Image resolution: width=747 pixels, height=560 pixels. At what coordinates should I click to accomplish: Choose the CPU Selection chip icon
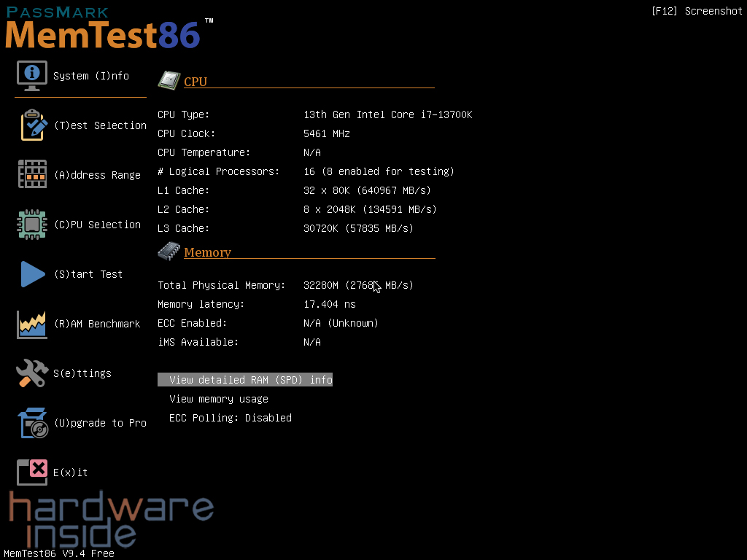[32, 225]
